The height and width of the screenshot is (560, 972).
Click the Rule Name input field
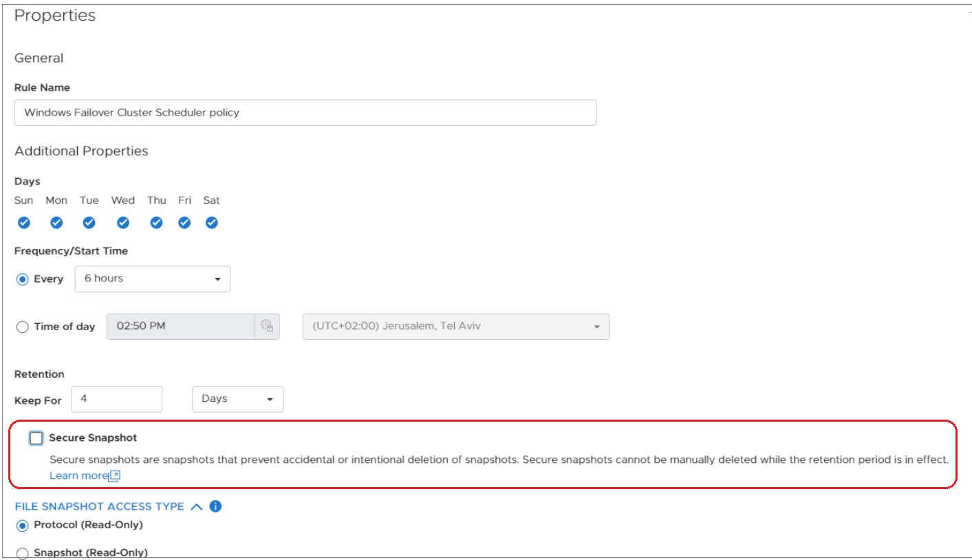(x=305, y=112)
